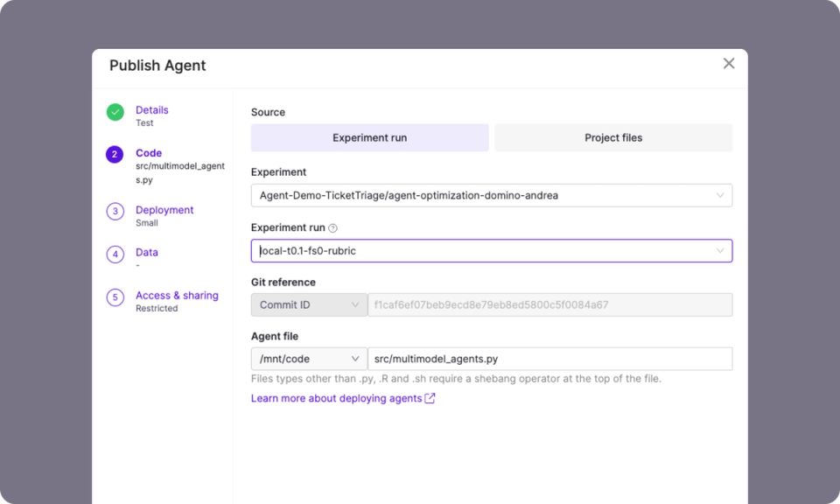840x504 pixels.
Task: Select the Deployment step in the sidebar
Action: pyautogui.click(x=164, y=210)
